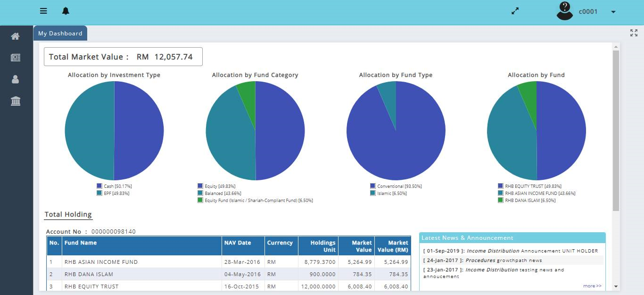Expand dashboard panel with corner arrows icon
The width and height of the screenshot is (644, 295).
click(x=634, y=33)
